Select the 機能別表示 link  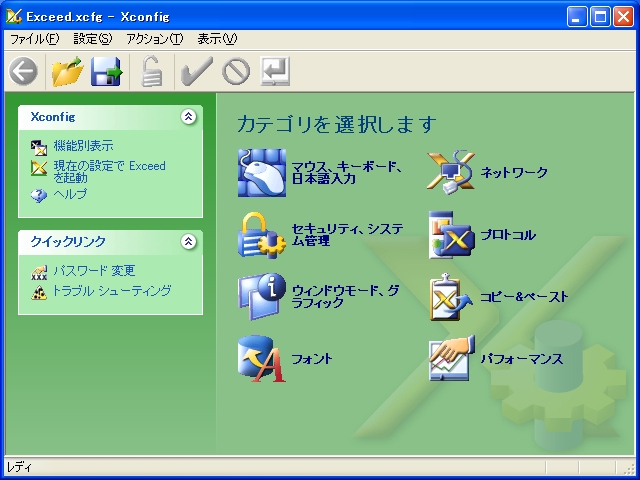pos(83,146)
